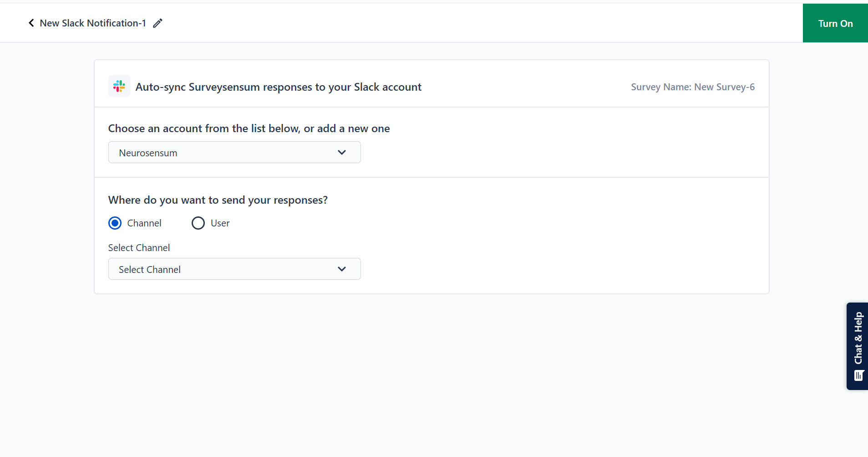Click the chevron arrow in Neurosensum dropdown
The image size is (868, 457).
coord(342,153)
